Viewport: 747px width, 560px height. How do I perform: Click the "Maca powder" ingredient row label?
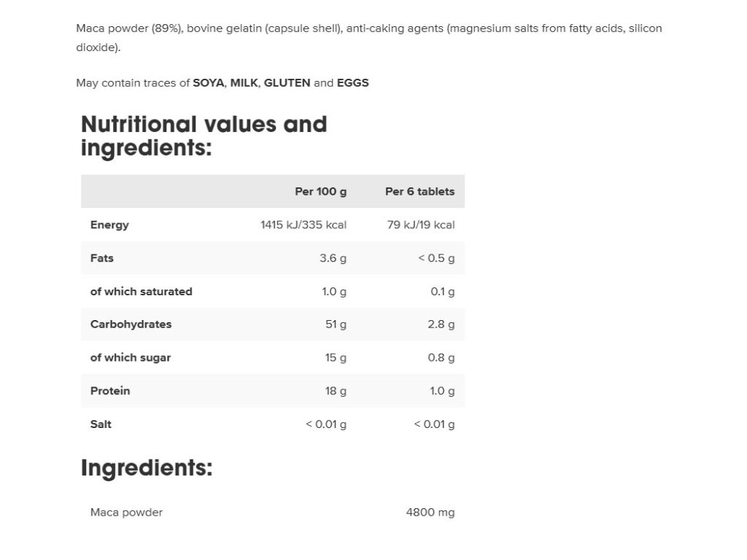[126, 513]
